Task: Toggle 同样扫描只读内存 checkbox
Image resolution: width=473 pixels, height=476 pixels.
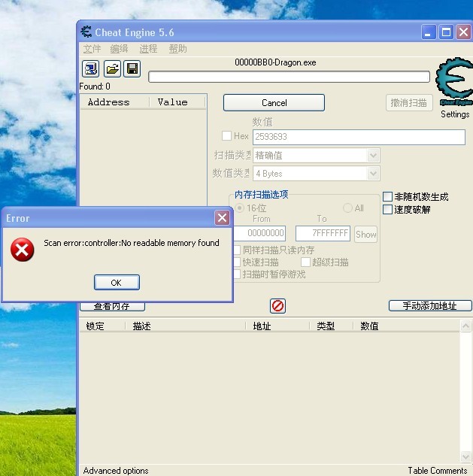Action: 238,250
